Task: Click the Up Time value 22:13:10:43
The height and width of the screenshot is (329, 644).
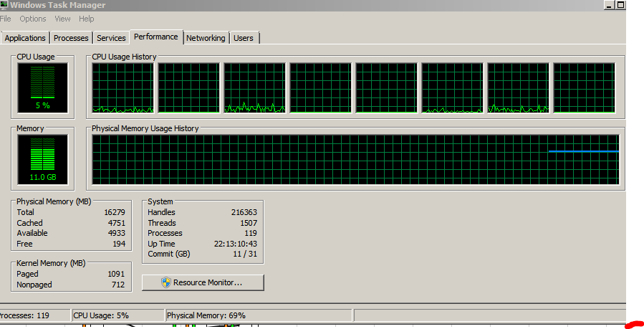Action: (x=236, y=244)
